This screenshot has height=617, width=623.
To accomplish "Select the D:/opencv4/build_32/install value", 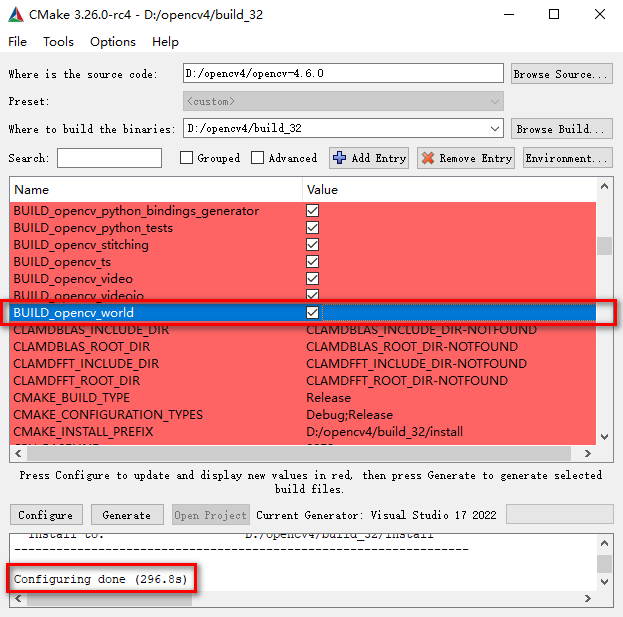I will click(384, 432).
